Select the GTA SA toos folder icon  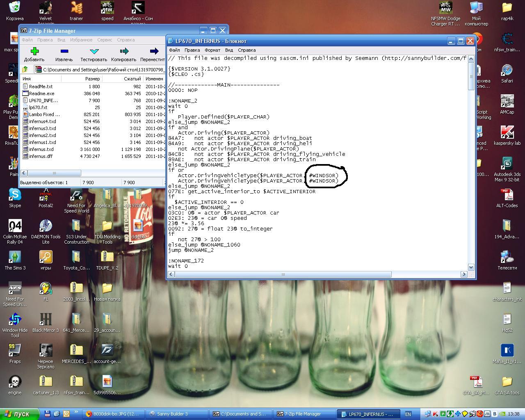tap(507, 385)
